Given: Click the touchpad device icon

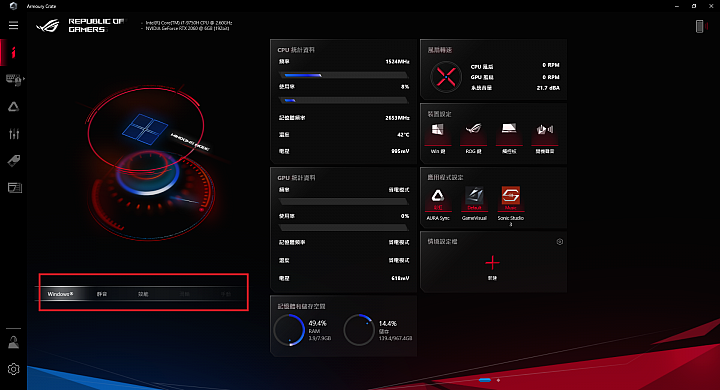Looking at the screenshot, I should (x=509, y=128).
